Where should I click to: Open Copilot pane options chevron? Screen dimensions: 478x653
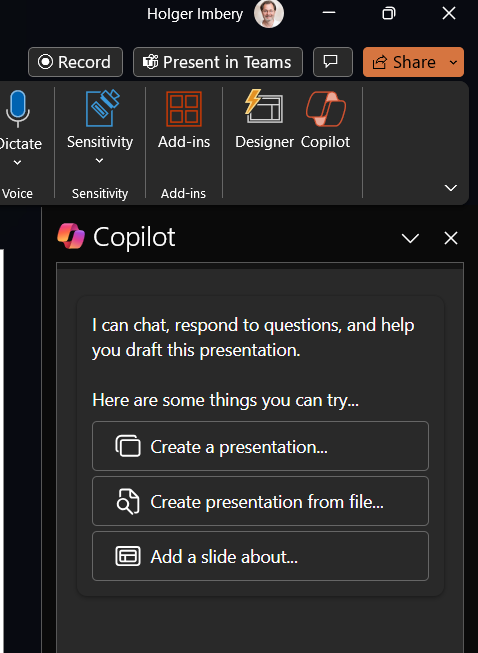(x=410, y=238)
